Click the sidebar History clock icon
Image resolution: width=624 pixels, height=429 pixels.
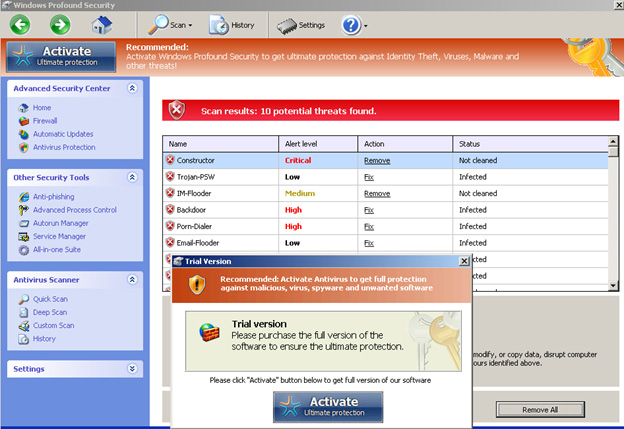[24, 339]
